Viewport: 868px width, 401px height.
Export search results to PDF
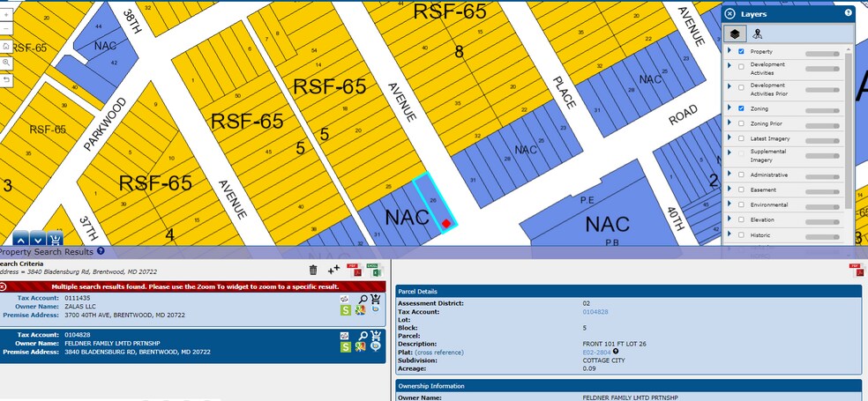coord(355,270)
